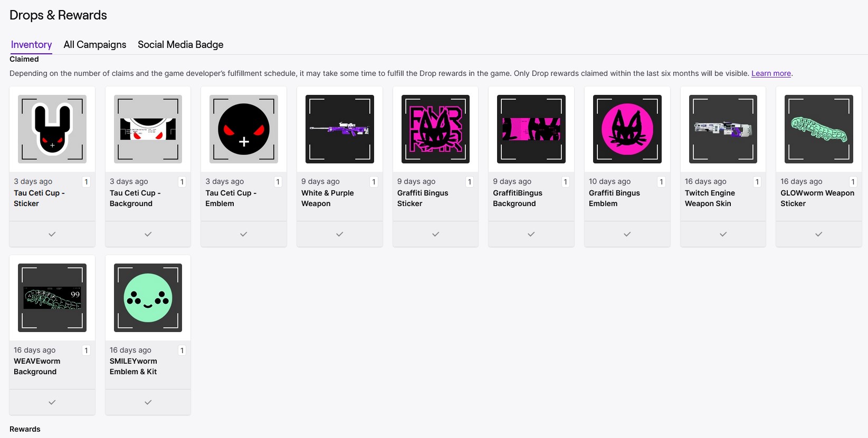The width and height of the screenshot is (868, 438).
Task: Click the Graffiti Bingus Sticker artwork
Action: [x=435, y=129]
